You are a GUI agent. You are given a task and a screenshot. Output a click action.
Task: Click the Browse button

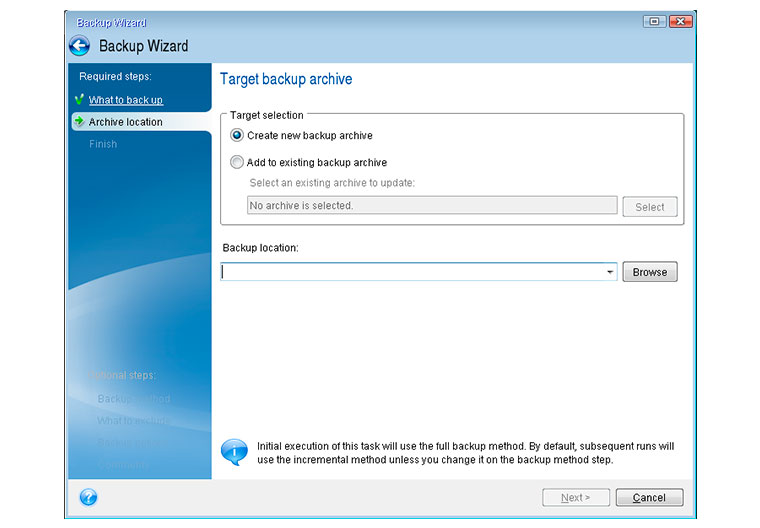coord(649,272)
